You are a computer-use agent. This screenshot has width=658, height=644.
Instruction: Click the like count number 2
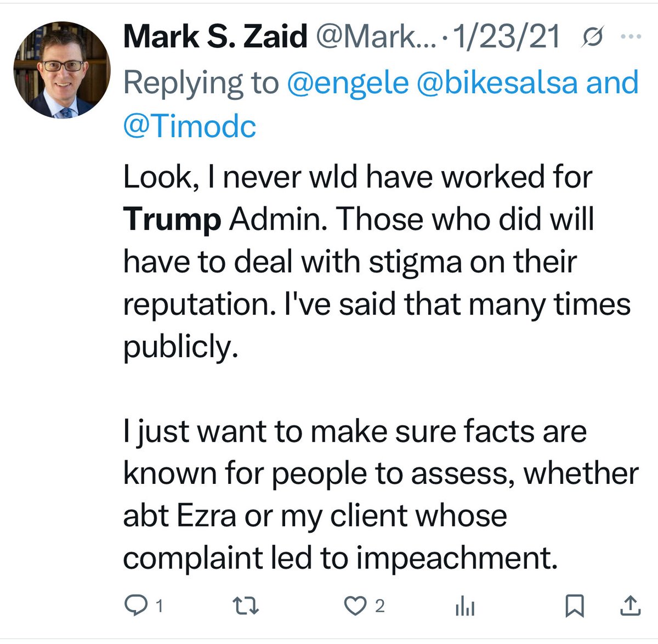tap(379, 606)
